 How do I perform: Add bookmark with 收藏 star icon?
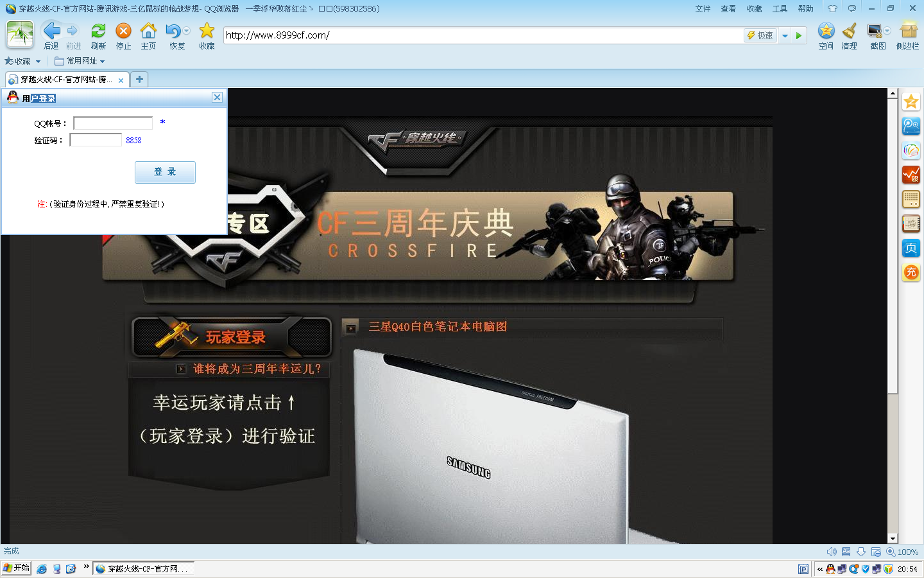207,30
